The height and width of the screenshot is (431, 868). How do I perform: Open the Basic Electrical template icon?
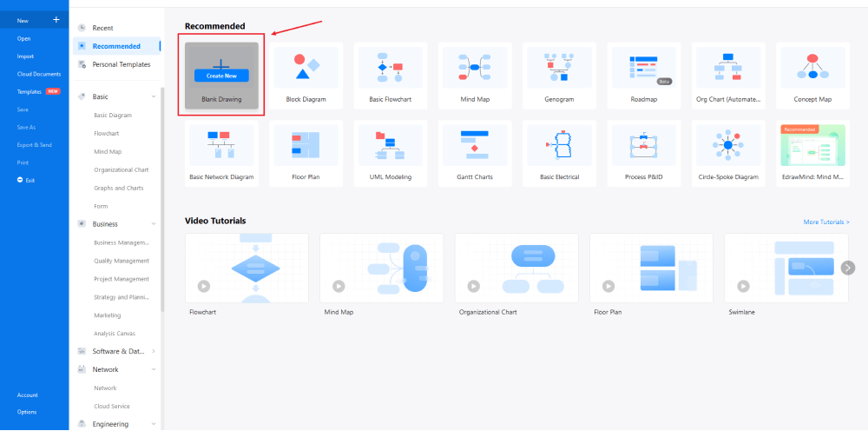559,144
